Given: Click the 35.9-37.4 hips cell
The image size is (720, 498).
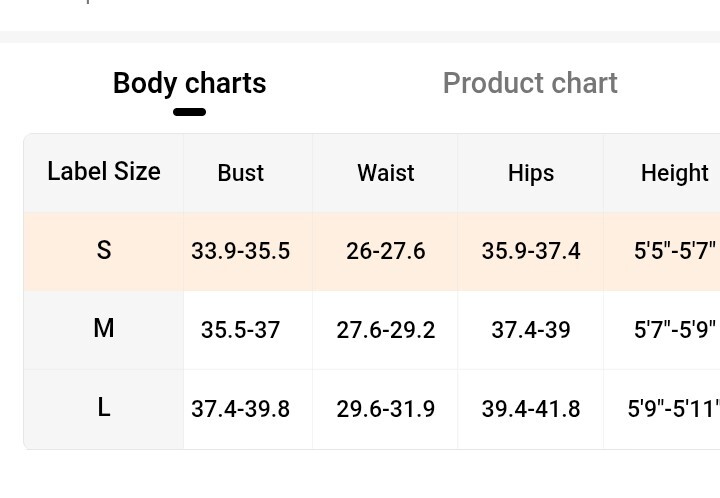Looking at the screenshot, I should 531,251.
